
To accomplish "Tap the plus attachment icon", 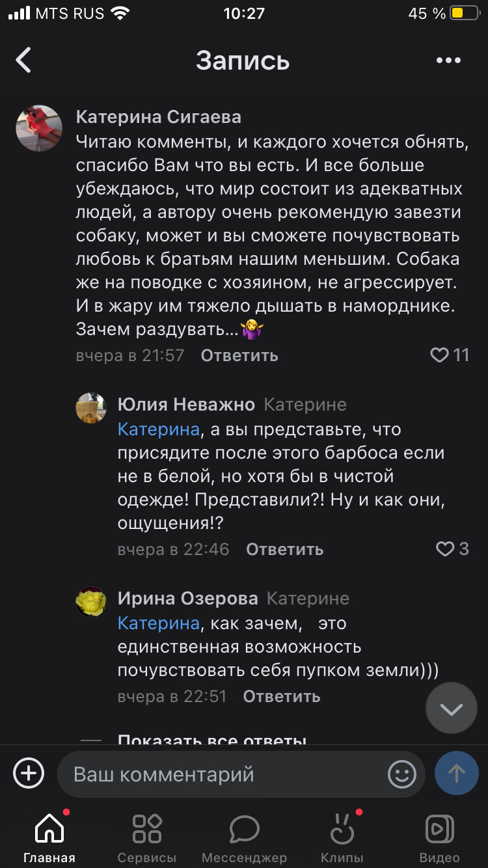I will [29, 773].
